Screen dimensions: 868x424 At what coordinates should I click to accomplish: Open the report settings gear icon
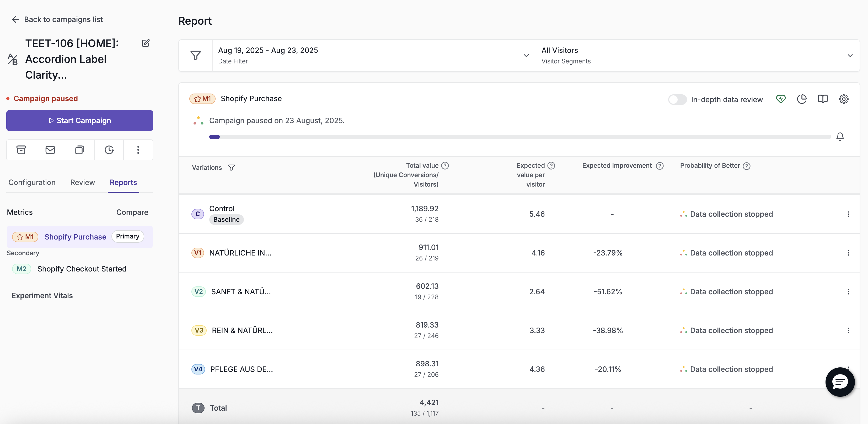click(843, 99)
